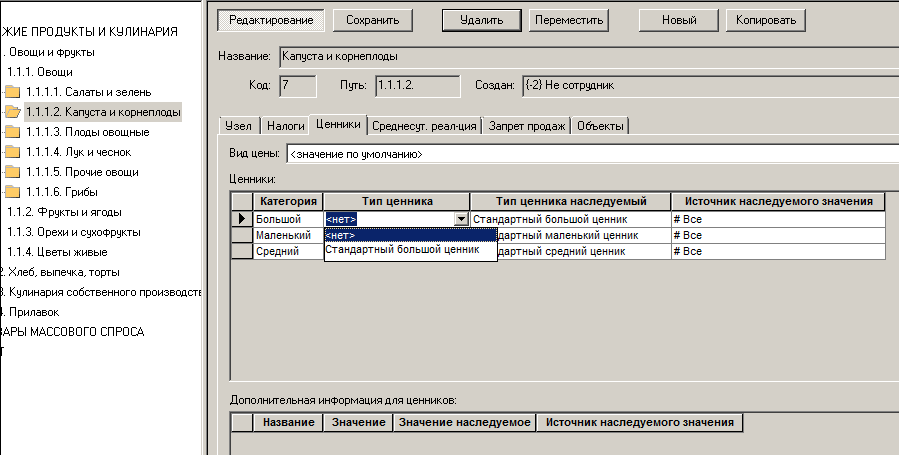Image resolution: width=899 pixels, height=455 pixels.
Task: Select the МАССОВОГО СПРОСА tree node
Action: [x=72, y=332]
